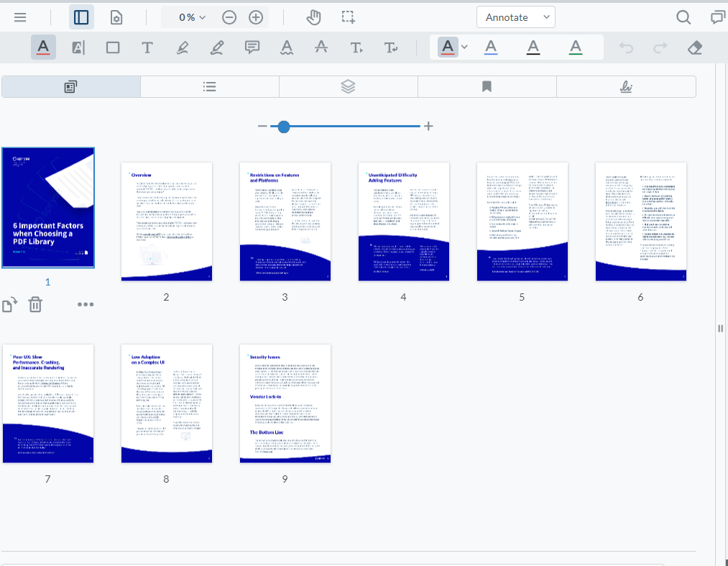Switch to the Layers panel
The height and width of the screenshot is (566, 728).
pos(348,86)
